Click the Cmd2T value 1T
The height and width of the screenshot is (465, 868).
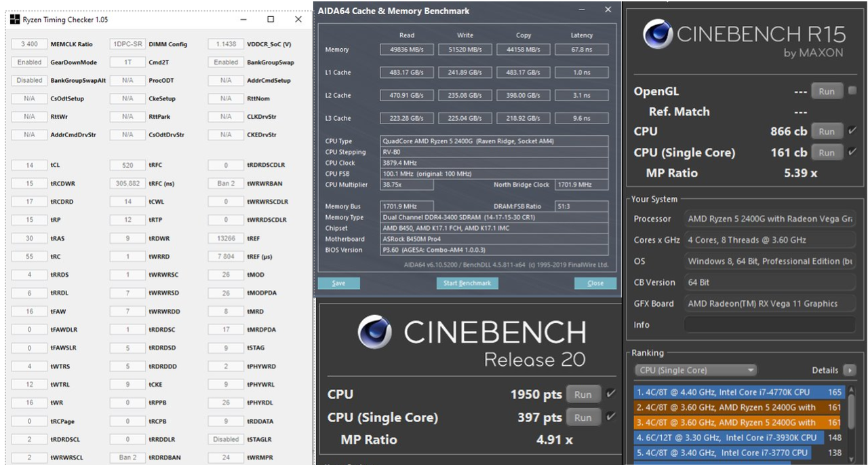[x=127, y=62]
